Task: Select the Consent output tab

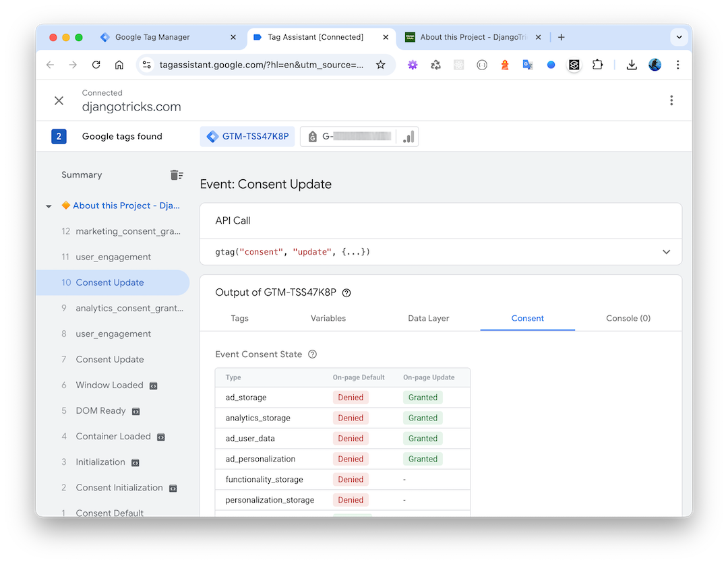Action: (527, 319)
